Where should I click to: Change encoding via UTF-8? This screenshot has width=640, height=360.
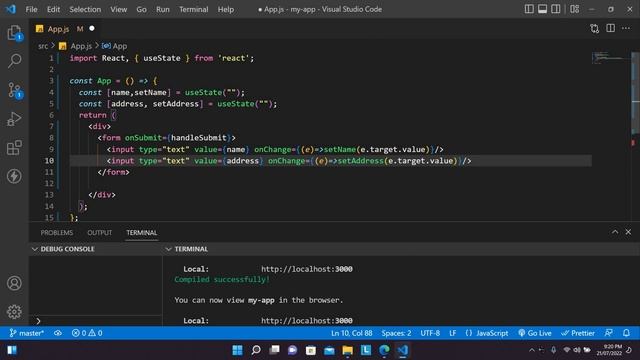(x=430, y=333)
